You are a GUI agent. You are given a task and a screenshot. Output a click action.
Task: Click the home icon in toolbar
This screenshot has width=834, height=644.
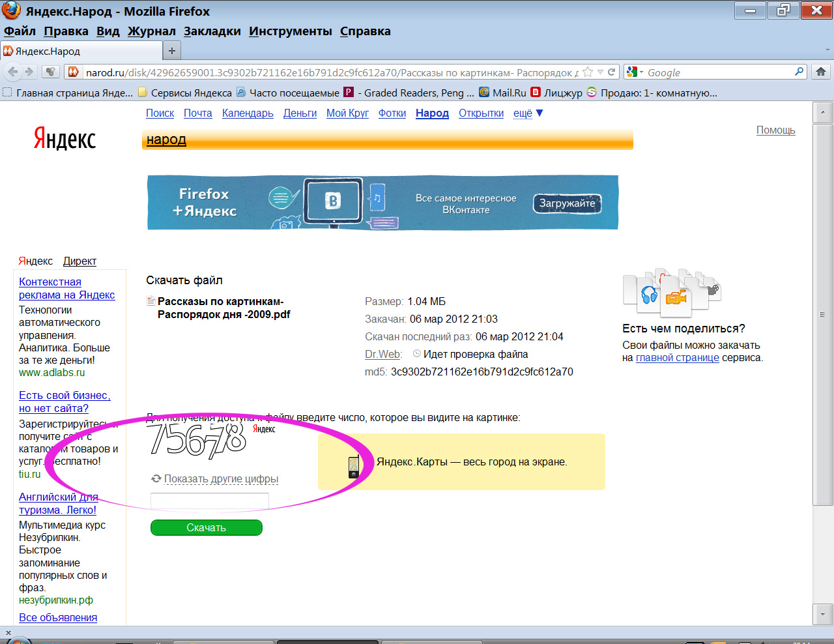point(821,72)
